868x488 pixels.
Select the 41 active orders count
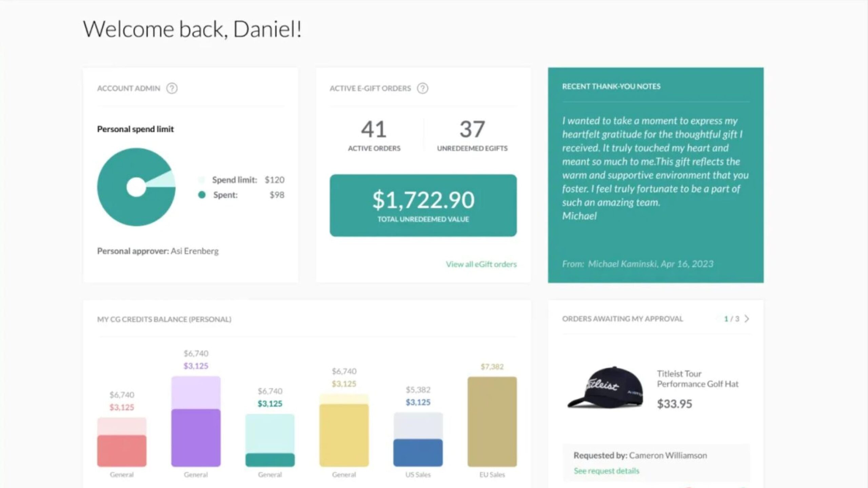pyautogui.click(x=374, y=129)
